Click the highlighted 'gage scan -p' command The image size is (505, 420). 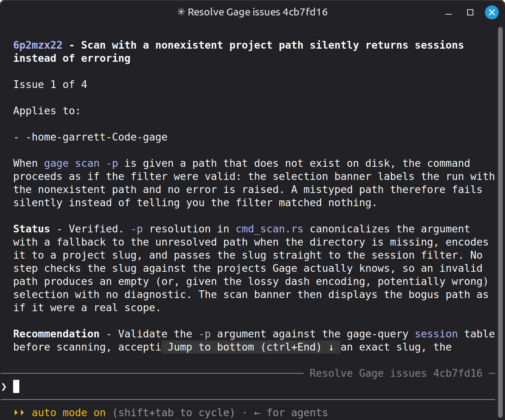tap(81, 163)
